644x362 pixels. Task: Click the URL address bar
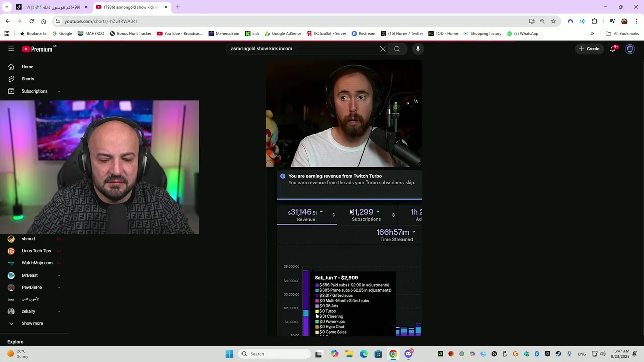(292, 21)
